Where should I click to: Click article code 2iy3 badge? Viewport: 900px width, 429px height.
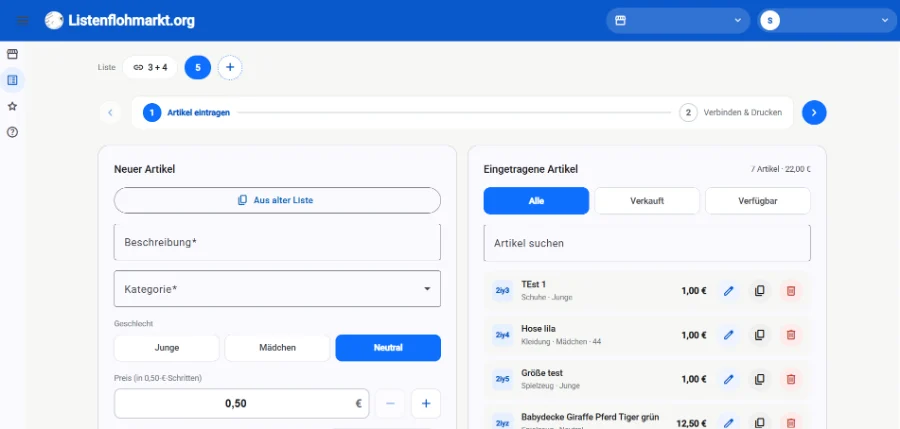[x=502, y=291]
